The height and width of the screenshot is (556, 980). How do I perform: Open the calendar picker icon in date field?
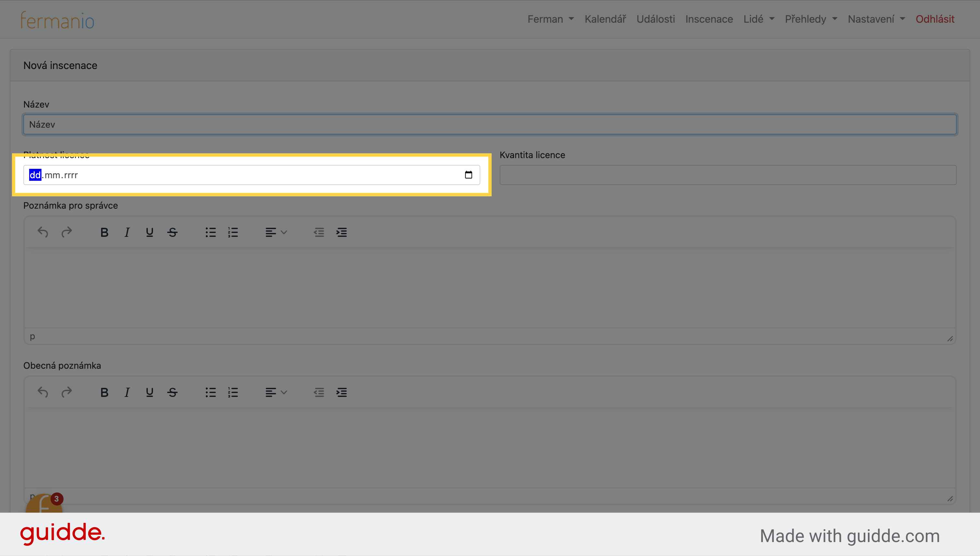click(x=468, y=175)
